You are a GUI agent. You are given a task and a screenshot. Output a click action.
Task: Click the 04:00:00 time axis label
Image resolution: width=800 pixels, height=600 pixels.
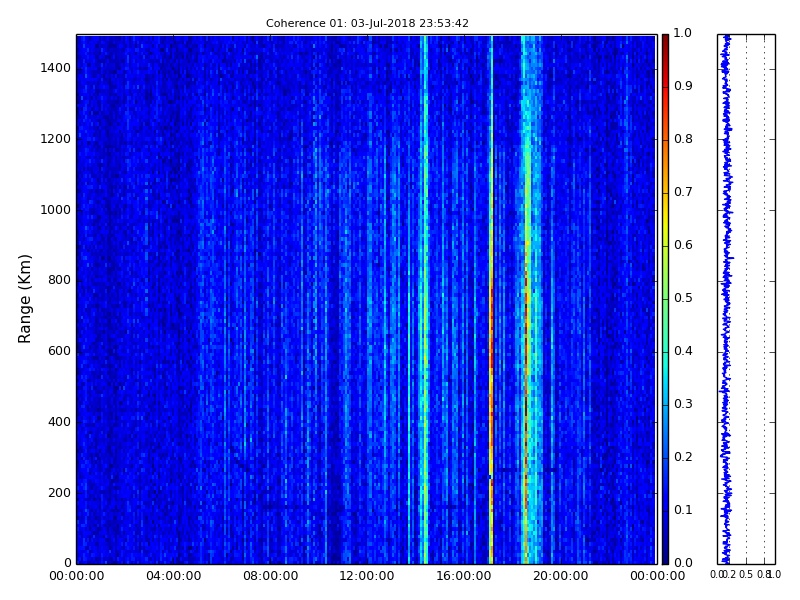coord(173,576)
